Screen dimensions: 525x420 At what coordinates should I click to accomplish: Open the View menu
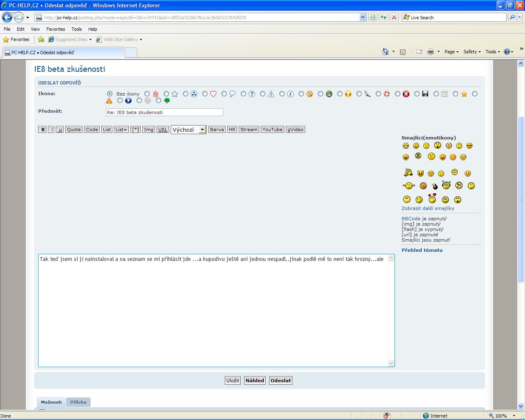point(35,29)
